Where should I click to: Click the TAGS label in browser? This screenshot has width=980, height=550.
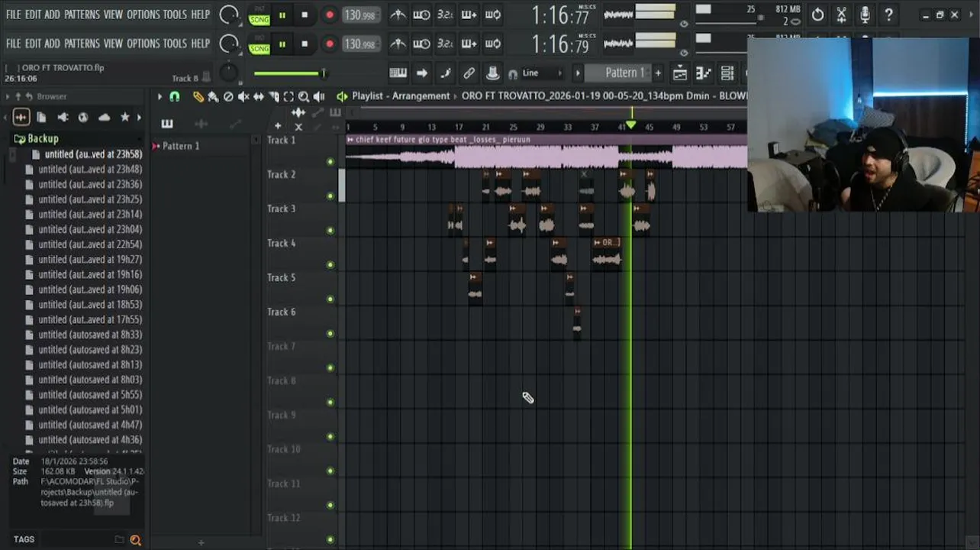click(24, 539)
